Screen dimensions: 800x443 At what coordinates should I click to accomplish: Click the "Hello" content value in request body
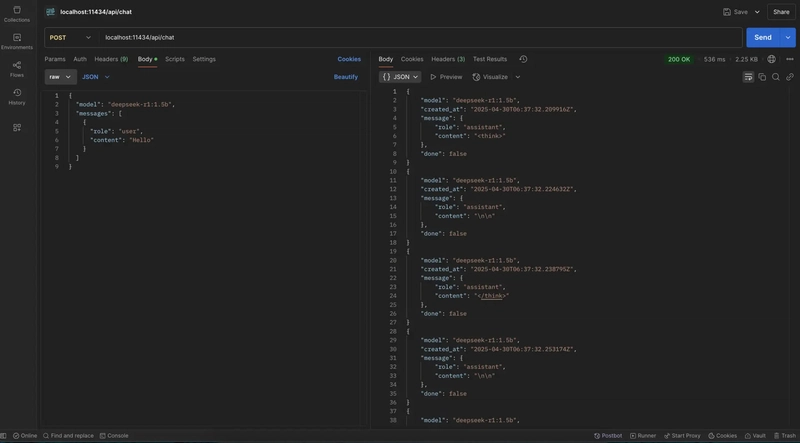coord(141,140)
